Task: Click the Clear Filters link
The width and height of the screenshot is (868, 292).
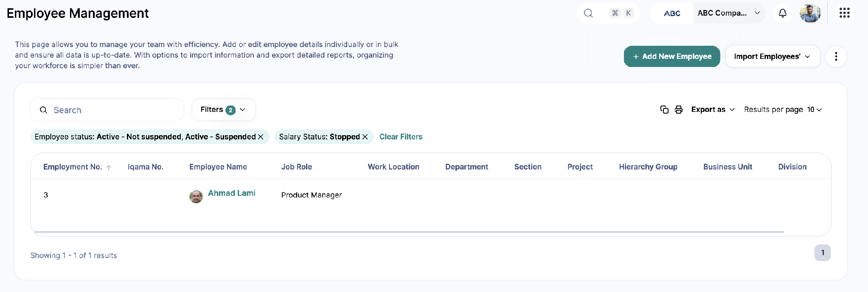Action: (x=401, y=137)
